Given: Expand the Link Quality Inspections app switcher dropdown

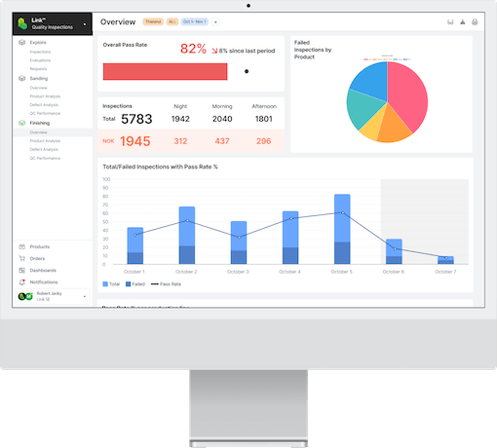Looking at the screenshot, I should tap(85, 24).
